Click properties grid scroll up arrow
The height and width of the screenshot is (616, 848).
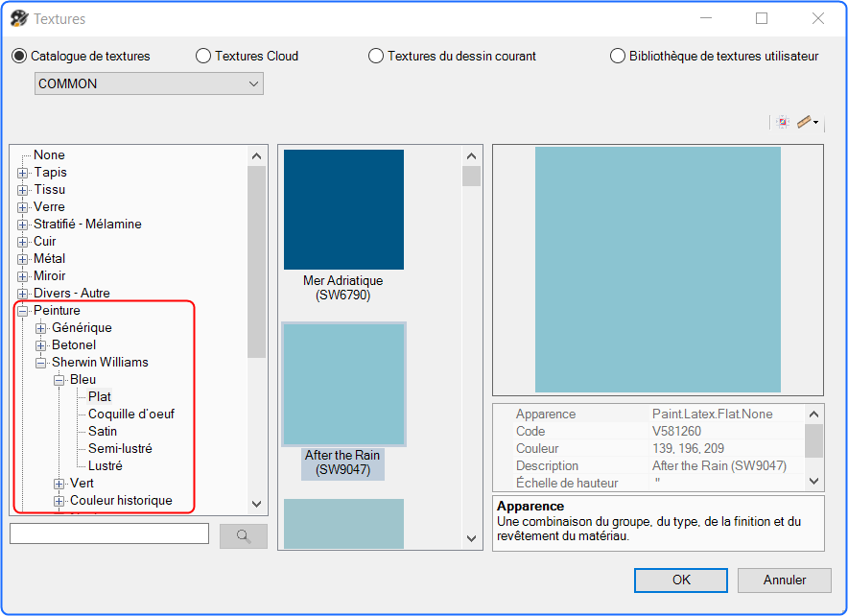[x=813, y=415]
